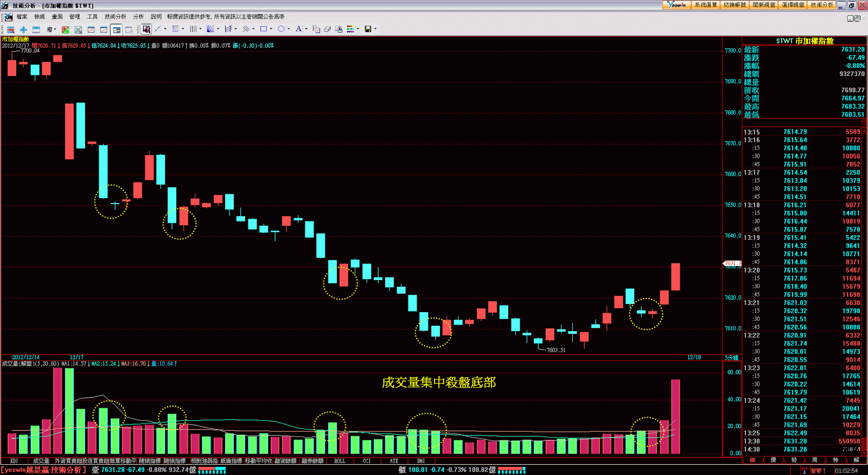
Task: Switch to the ATR indicator tab
Action: [x=394, y=461]
